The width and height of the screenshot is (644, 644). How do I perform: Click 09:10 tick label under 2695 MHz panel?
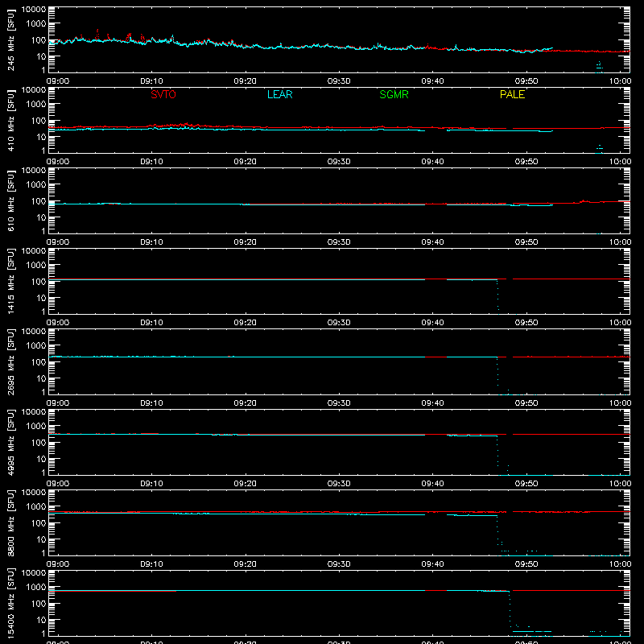151,403
